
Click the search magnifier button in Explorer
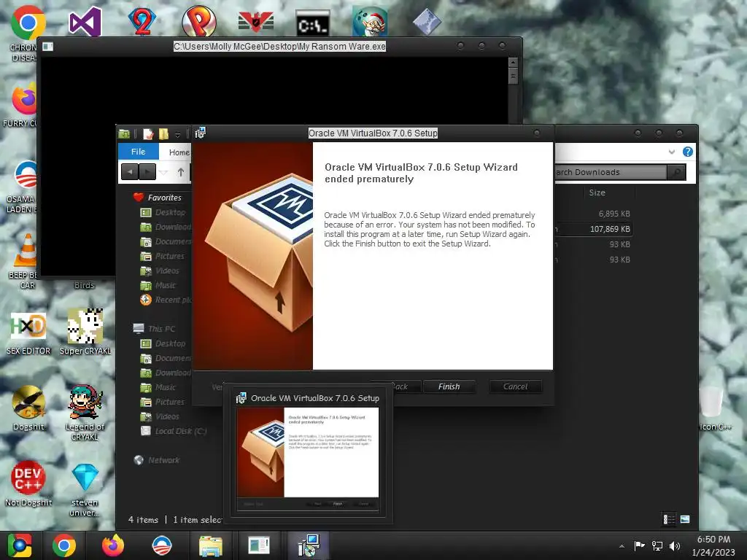(676, 172)
